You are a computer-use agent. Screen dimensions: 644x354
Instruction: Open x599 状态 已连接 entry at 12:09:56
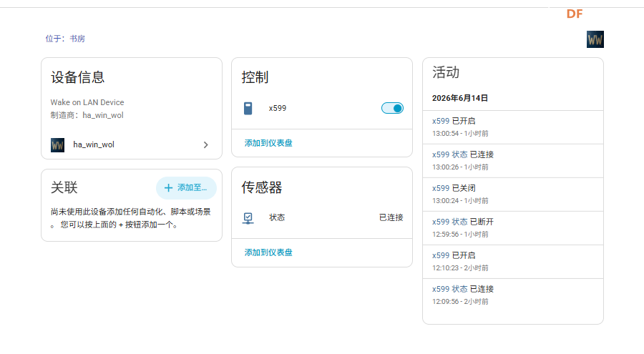pos(512,295)
